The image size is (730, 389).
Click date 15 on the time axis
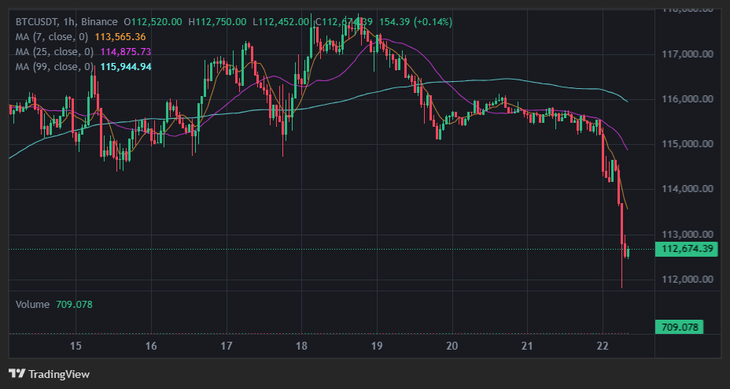tap(76, 346)
